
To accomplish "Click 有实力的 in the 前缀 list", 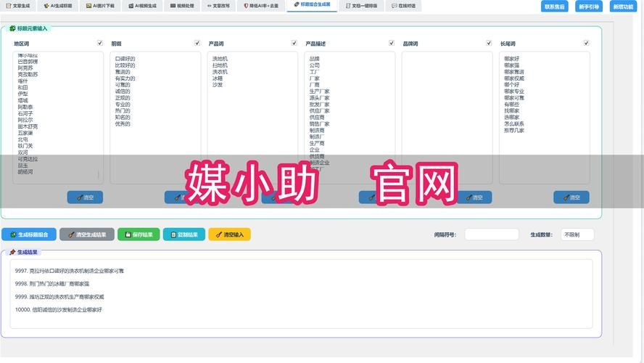I will point(125,78).
